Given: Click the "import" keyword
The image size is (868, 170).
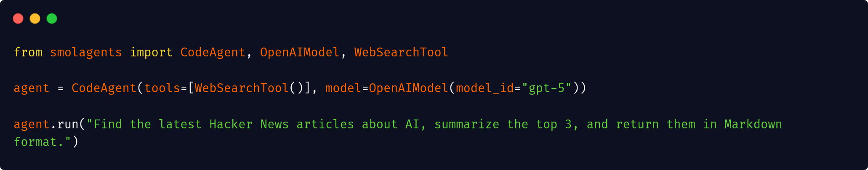Looking at the screenshot, I should 151,52.
